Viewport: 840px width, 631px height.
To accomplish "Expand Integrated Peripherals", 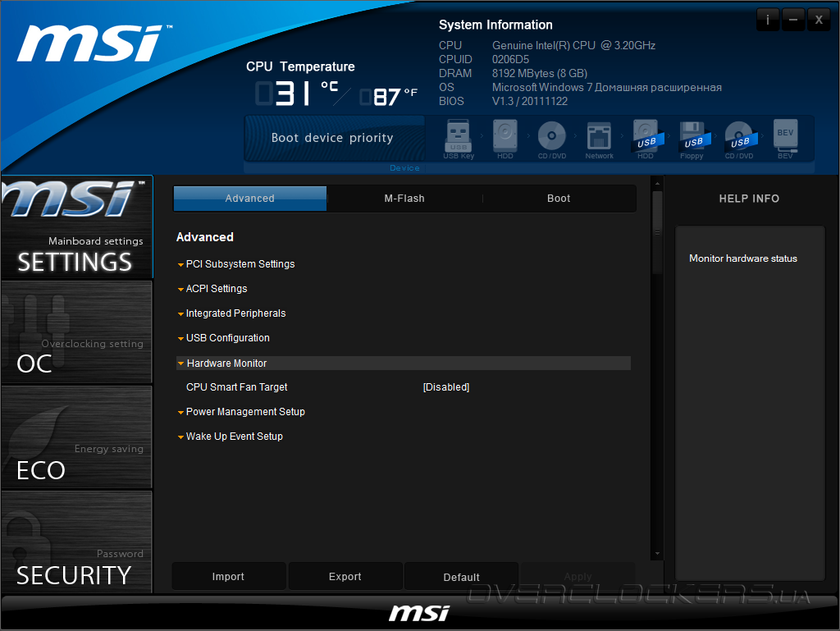I will coord(232,313).
